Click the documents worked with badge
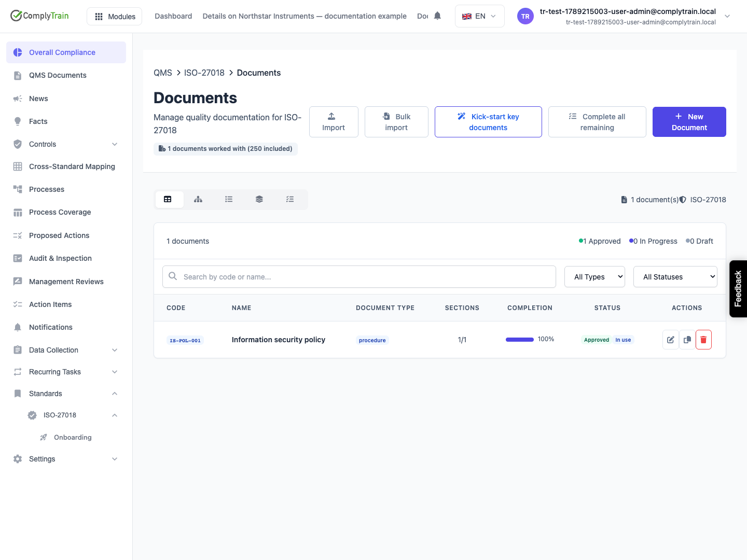The height and width of the screenshot is (560, 747). pyautogui.click(x=226, y=149)
